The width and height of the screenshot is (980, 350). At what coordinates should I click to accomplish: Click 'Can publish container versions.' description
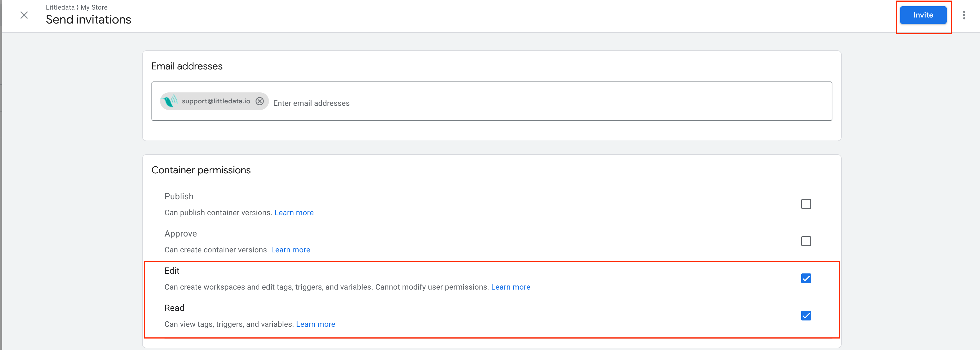tap(218, 212)
